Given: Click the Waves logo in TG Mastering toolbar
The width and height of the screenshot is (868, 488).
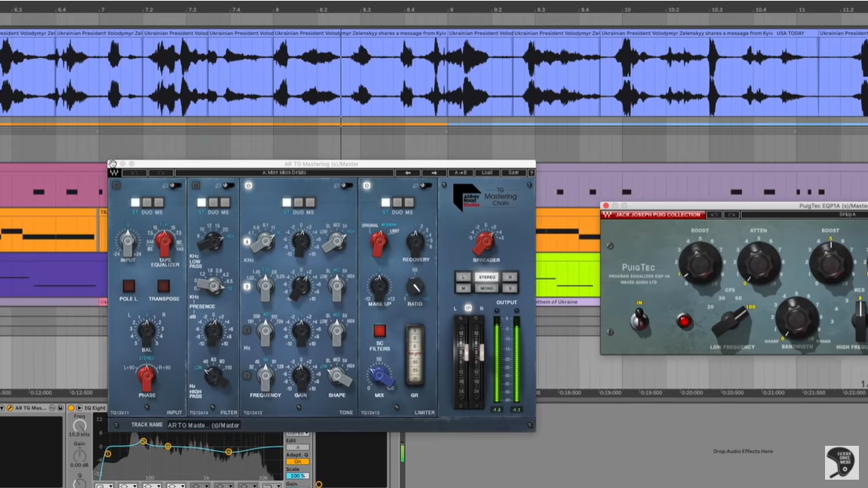Looking at the screenshot, I should 114,172.
